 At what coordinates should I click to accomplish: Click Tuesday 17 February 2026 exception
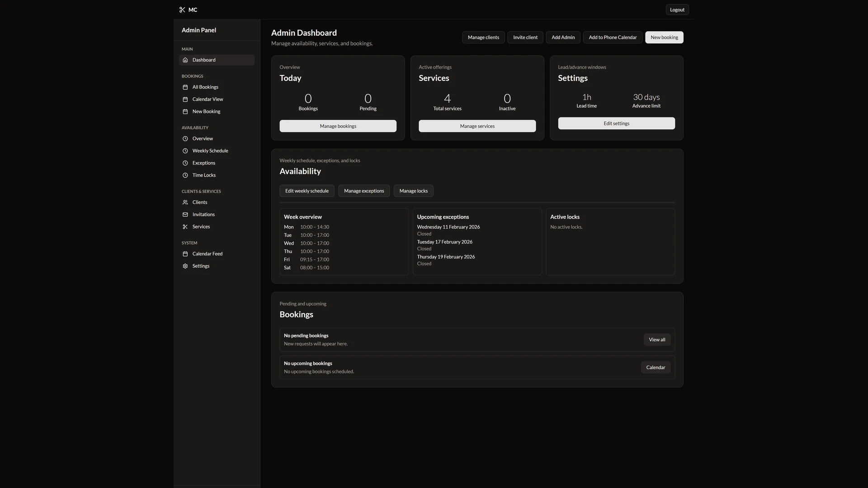(444, 242)
